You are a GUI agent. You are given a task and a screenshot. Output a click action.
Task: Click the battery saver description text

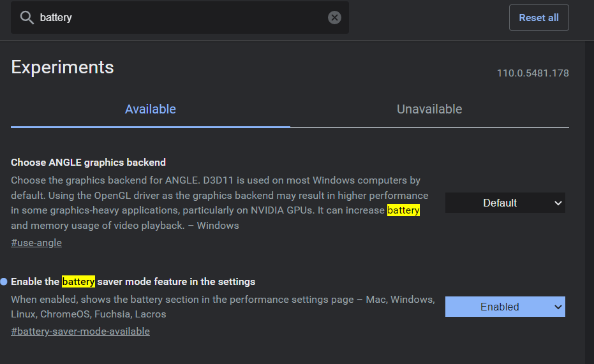[x=223, y=307]
